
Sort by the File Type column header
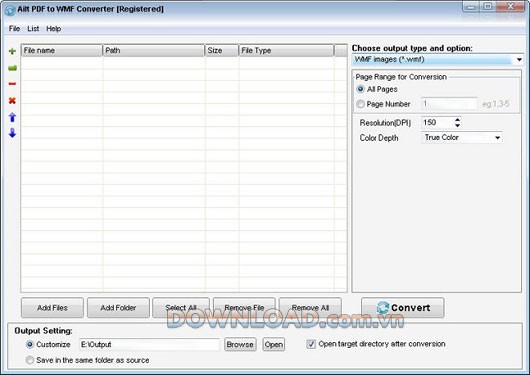coord(286,50)
